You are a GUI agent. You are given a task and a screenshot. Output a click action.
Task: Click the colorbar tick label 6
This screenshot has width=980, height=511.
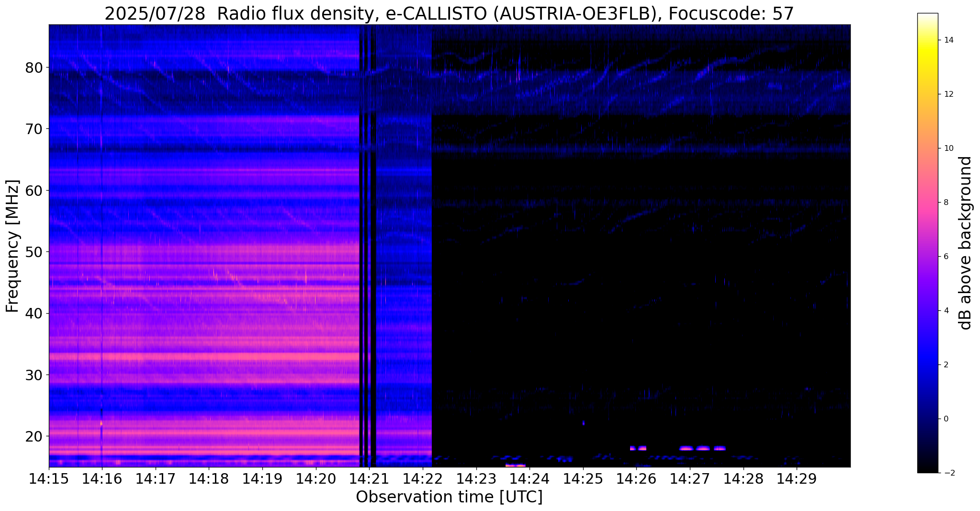tap(946, 257)
